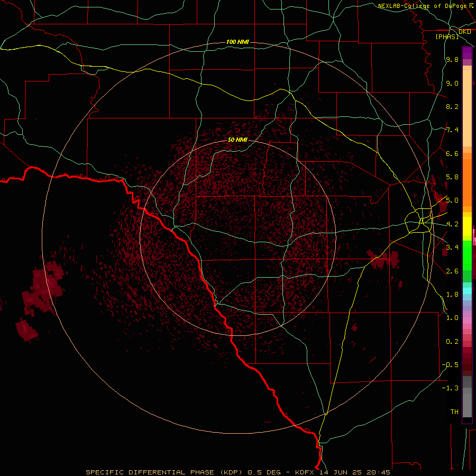The width and height of the screenshot is (476, 476).
Task: Click the 0.2 scale value
Action: click(x=452, y=342)
